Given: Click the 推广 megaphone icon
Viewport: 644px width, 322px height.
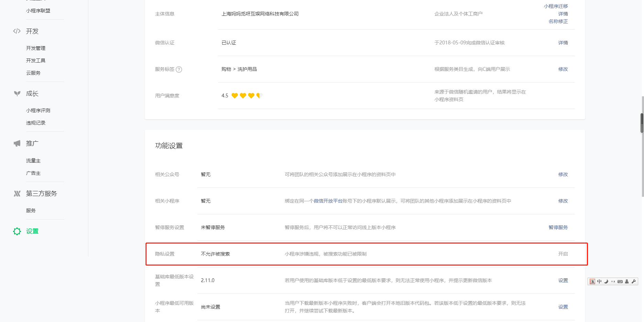Looking at the screenshot, I should (x=17, y=143).
